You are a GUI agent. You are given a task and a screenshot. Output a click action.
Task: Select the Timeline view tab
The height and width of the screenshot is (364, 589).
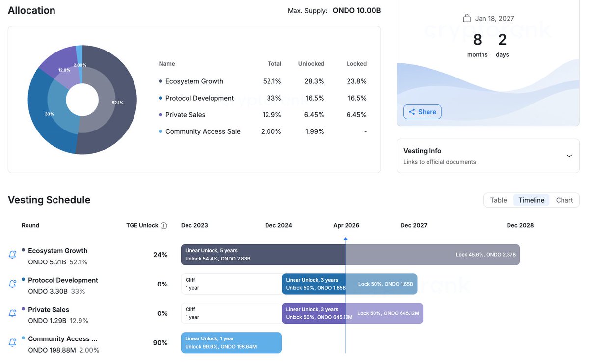pos(532,200)
